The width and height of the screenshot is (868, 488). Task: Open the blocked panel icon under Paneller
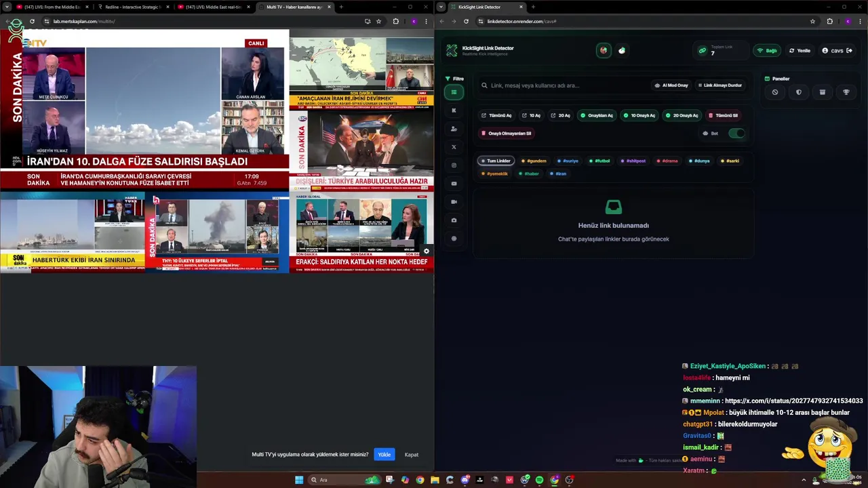pyautogui.click(x=775, y=92)
